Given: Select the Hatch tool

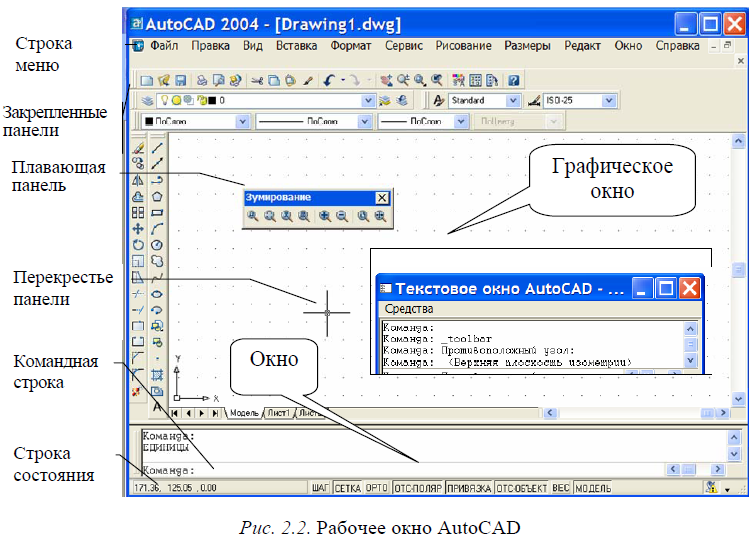Looking at the screenshot, I should 157,375.
